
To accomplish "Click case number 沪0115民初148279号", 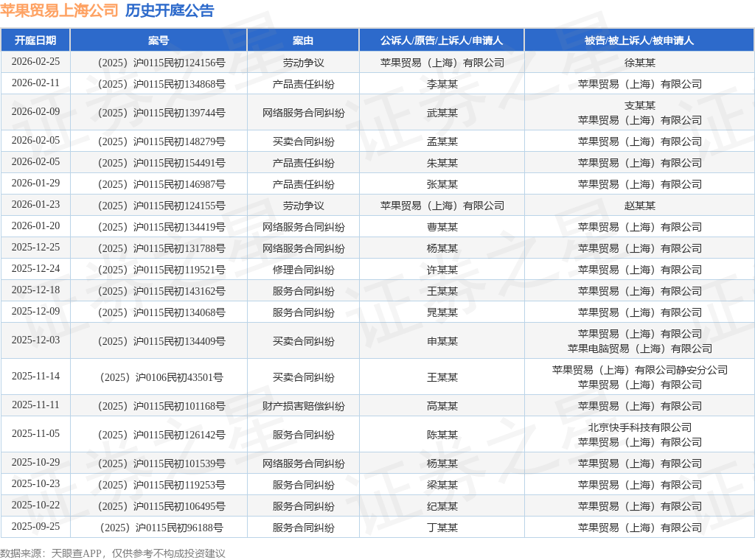I will click(x=161, y=142).
